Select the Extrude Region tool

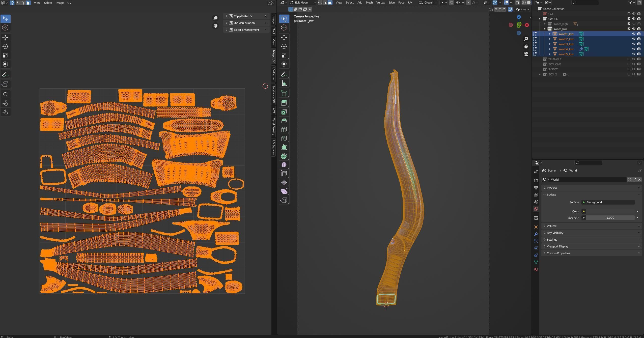click(284, 103)
